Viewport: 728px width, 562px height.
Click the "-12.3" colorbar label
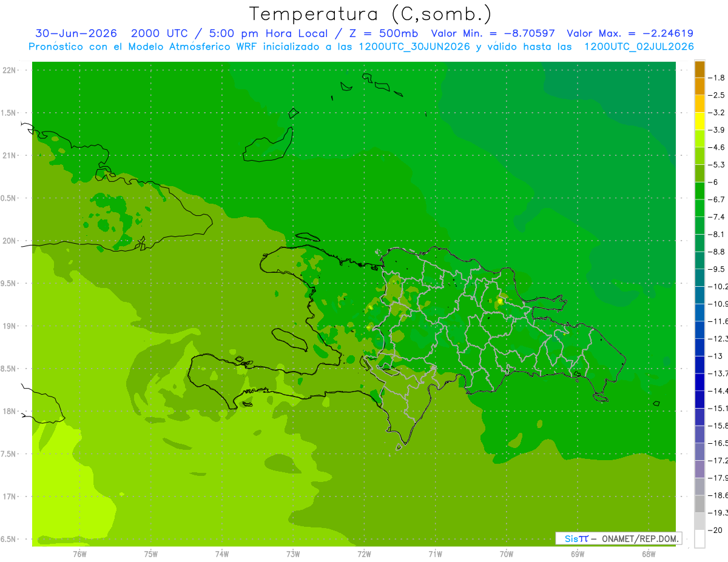[x=718, y=339]
